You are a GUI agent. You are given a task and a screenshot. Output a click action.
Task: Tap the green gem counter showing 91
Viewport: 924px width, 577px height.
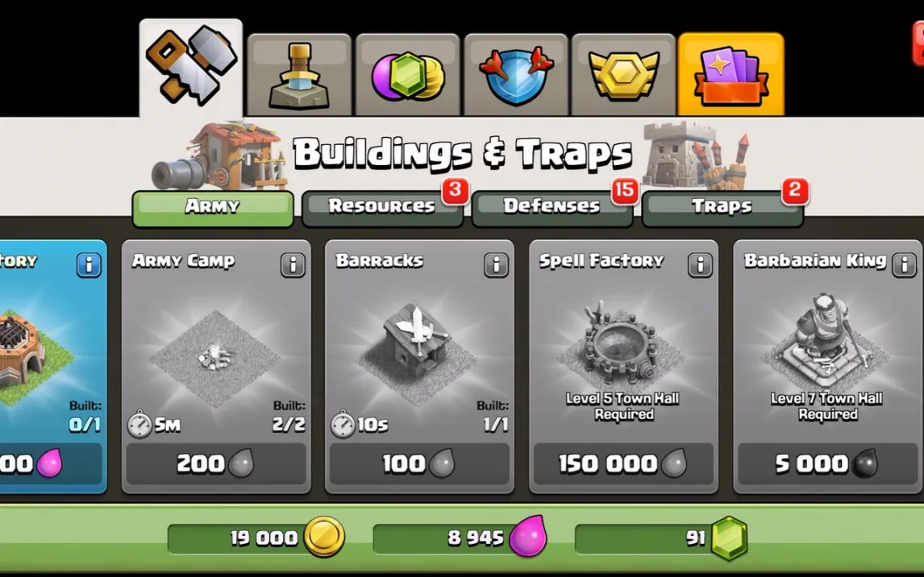(x=661, y=538)
